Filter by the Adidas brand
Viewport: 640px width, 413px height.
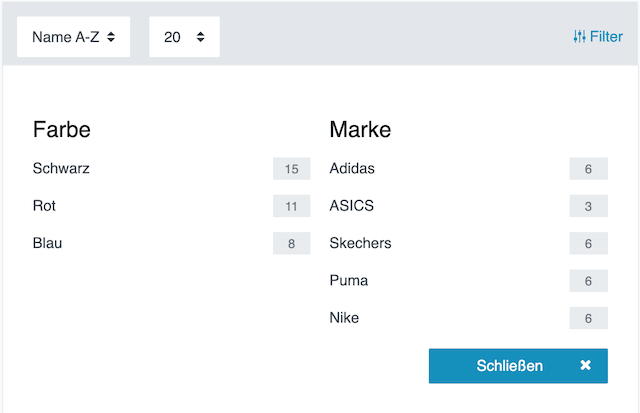pyautogui.click(x=352, y=168)
